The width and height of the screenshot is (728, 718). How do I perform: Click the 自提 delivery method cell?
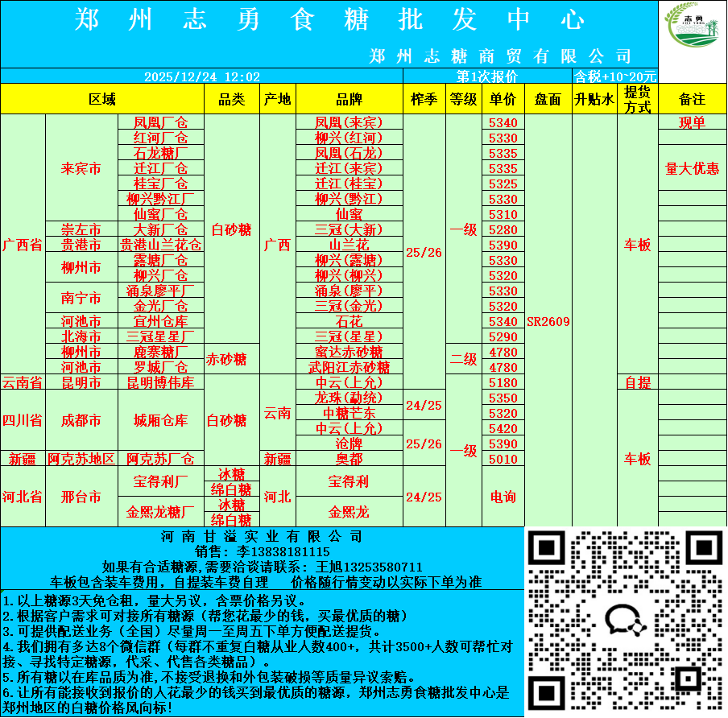tap(637, 383)
